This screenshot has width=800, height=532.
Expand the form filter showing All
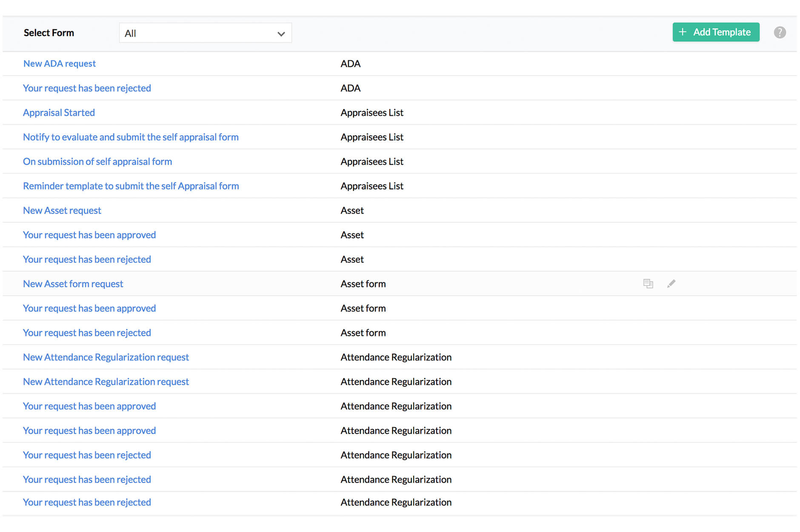click(205, 33)
